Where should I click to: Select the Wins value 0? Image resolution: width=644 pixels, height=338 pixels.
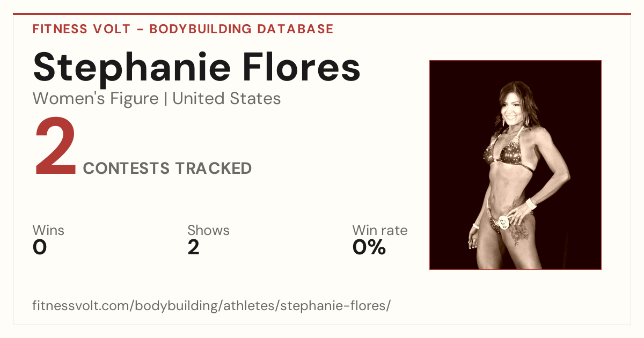pyautogui.click(x=40, y=247)
